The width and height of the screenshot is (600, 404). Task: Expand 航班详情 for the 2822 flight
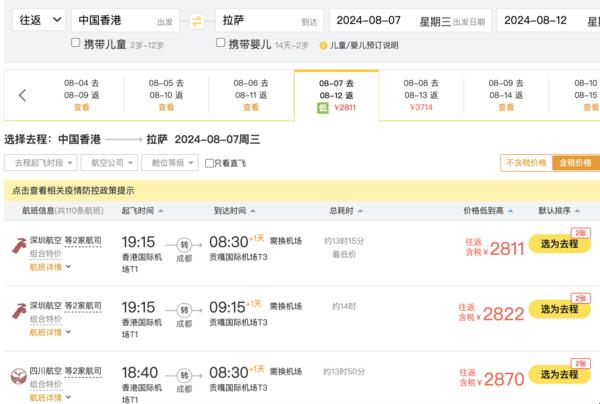pos(50,332)
